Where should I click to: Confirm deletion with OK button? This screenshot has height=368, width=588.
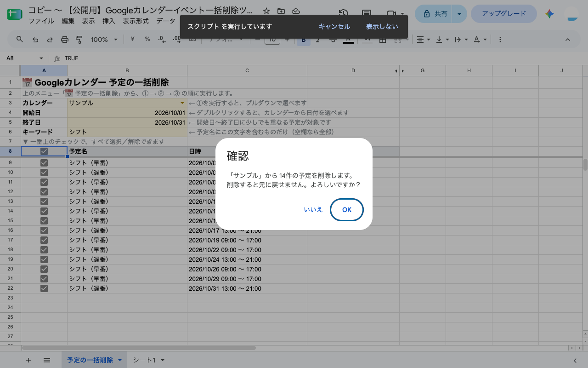pos(347,210)
